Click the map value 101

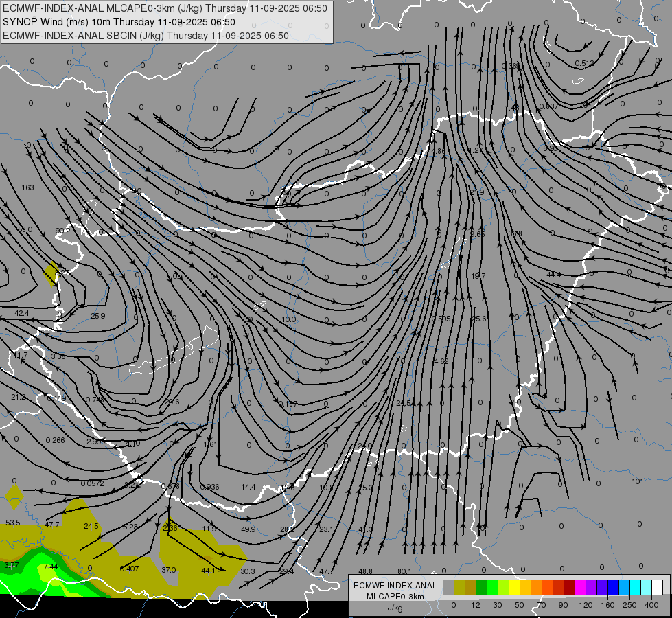coord(638,481)
